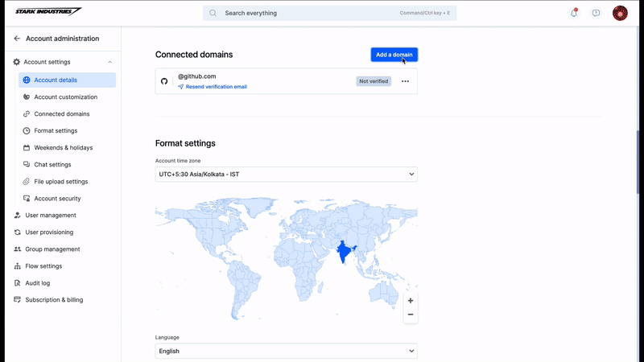Image resolution: width=644 pixels, height=362 pixels.
Task: Open the notifications bell
Action: pos(574,13)
